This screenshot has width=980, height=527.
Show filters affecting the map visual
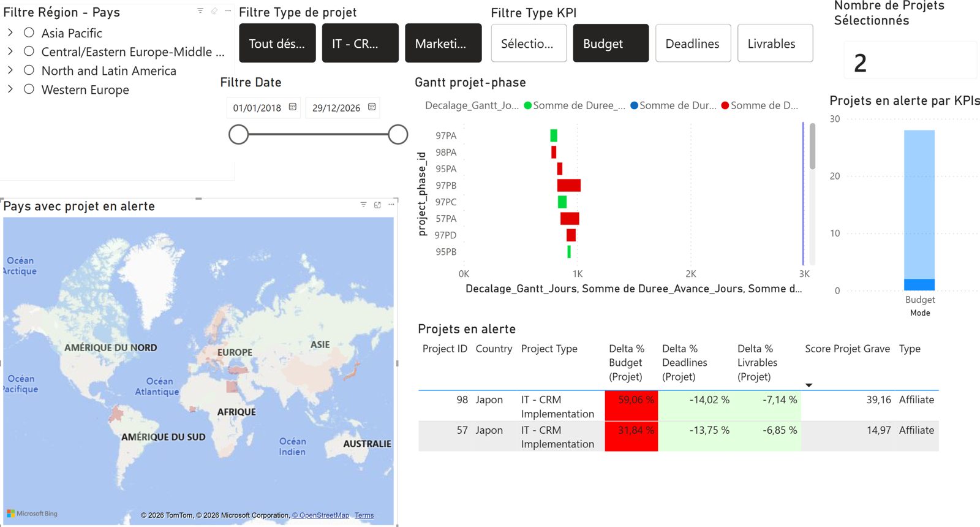[363, 205]
